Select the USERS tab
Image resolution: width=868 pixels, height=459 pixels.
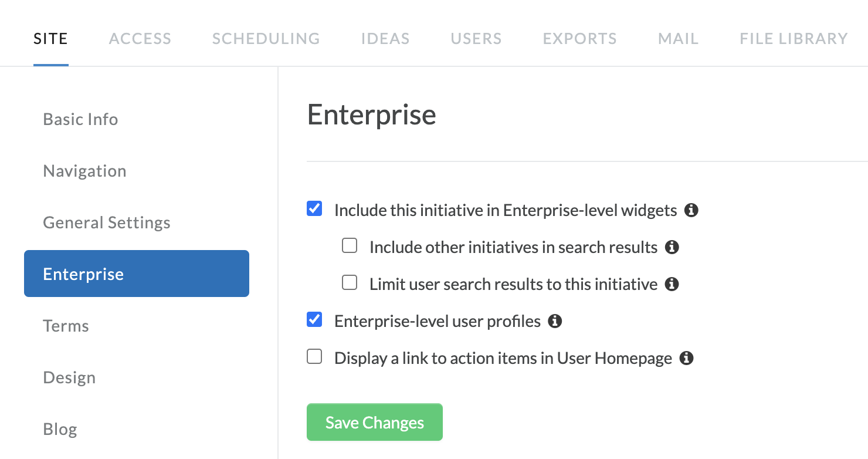tap(476, 39)
